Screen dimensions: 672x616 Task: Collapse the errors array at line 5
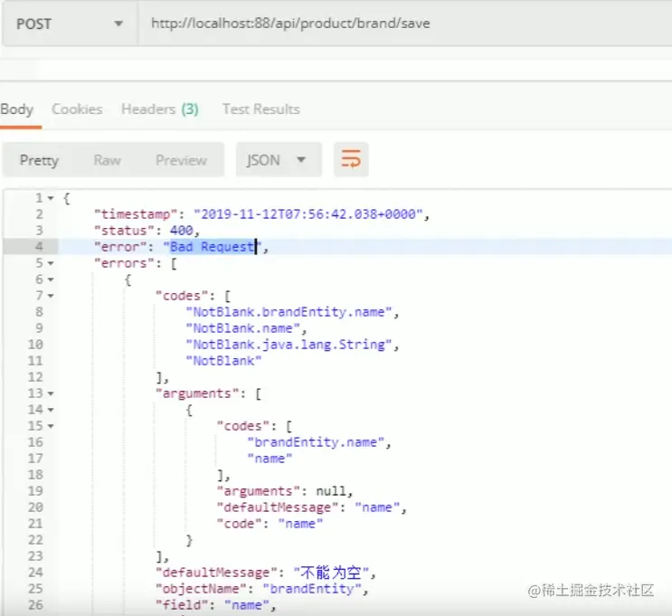[51, 263]
